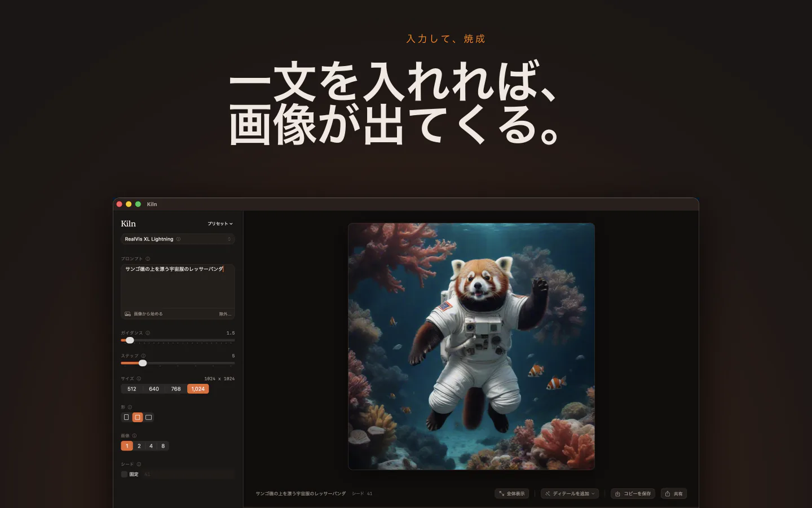Click the info icon beside 形 shape label
The height and width of the screenshot is (508, 812).
(x=130, y=408)
